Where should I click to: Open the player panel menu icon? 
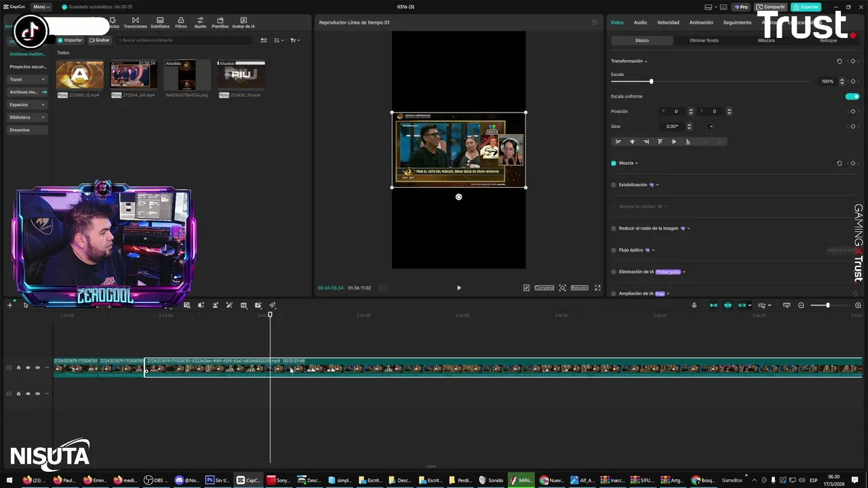[595, 22]
